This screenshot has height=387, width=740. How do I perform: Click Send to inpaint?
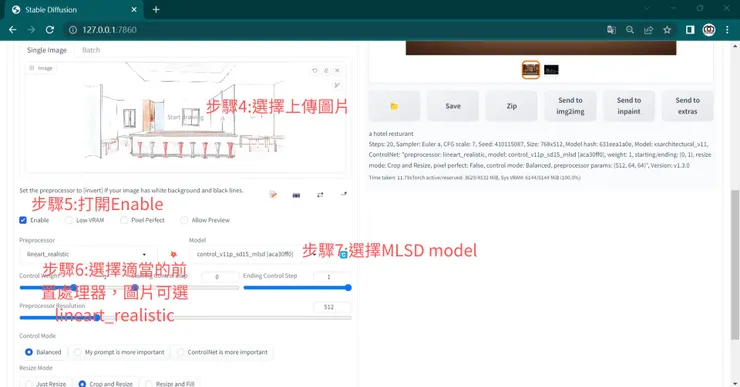point(629,106)
